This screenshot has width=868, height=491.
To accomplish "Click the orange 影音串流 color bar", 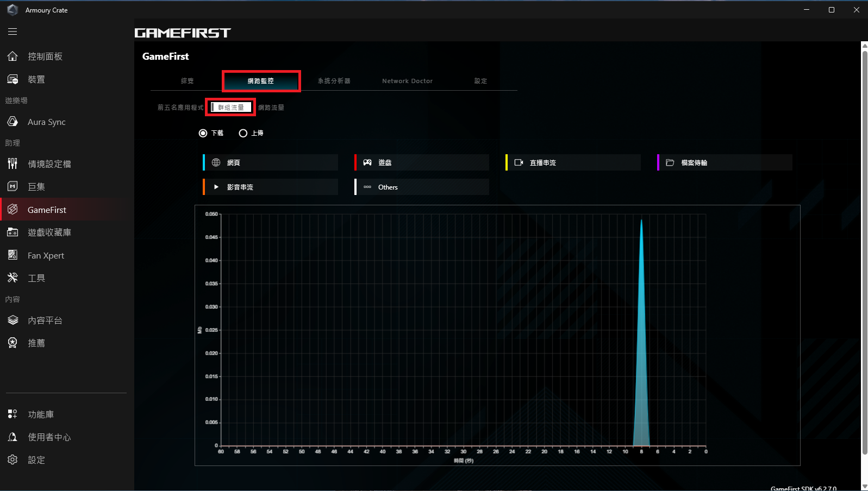I will pyautogui.click(x=204, y=187).
